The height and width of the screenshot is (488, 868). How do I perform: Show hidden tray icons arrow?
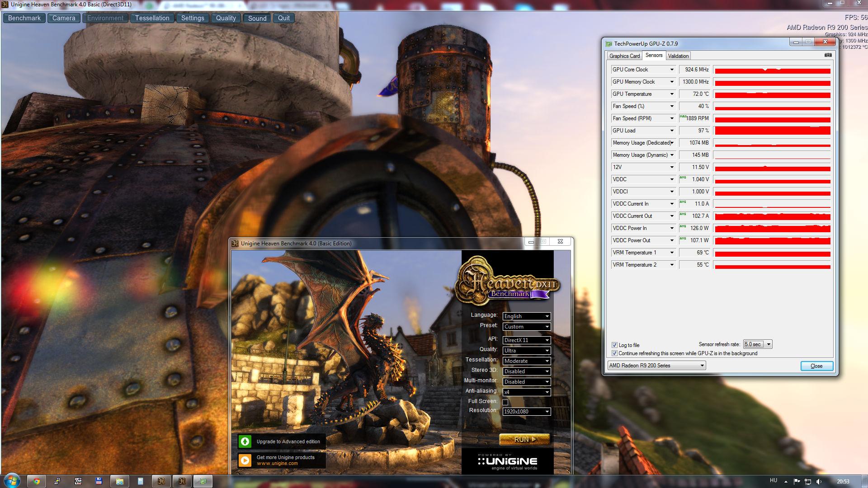pos(786,482)
